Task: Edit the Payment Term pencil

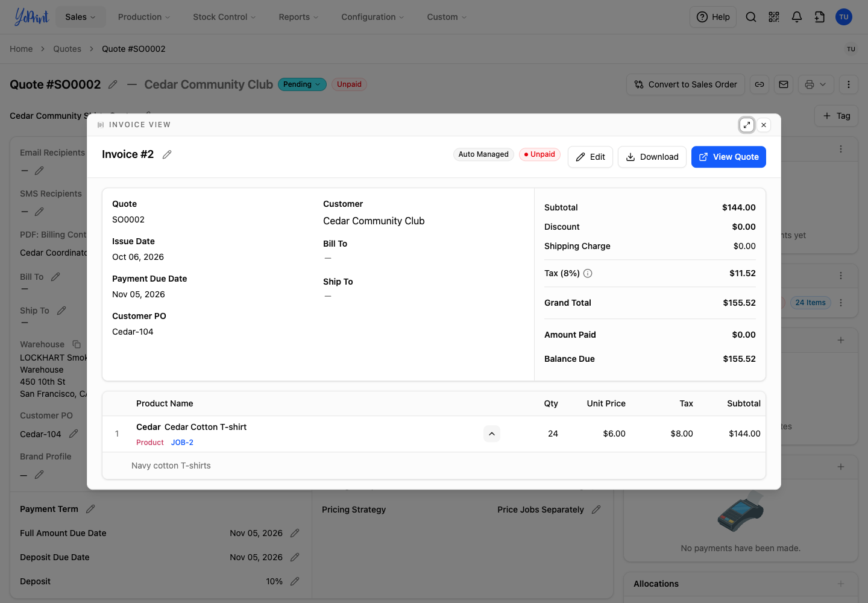Action: pos(90,509)
